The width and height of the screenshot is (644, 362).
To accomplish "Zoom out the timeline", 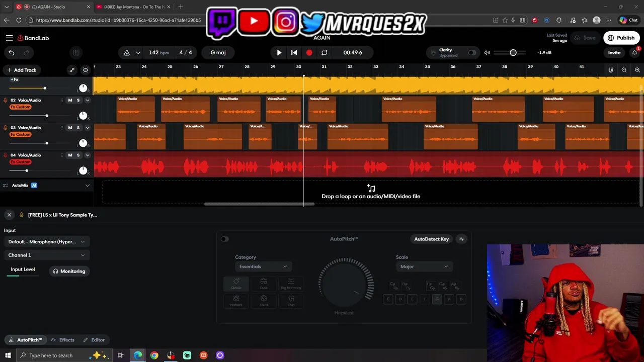I will 624,70.
